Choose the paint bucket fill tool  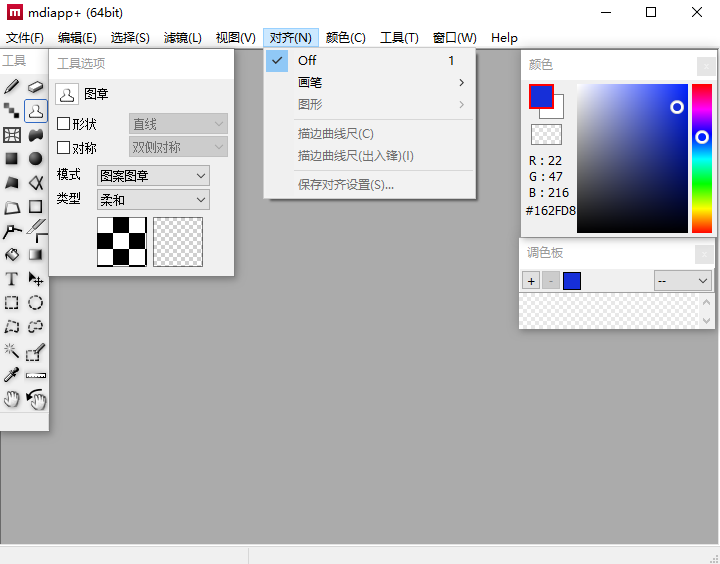11,254
